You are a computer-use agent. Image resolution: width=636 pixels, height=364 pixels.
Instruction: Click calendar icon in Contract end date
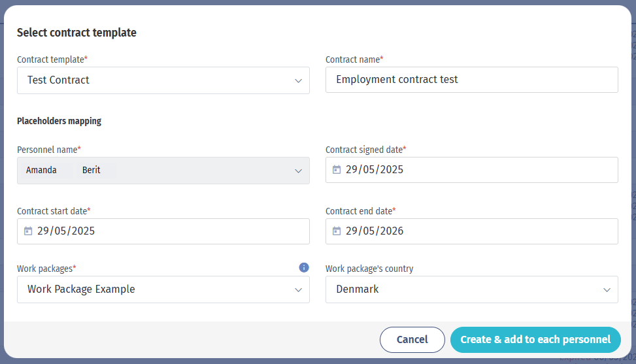[x=337, y=231]
